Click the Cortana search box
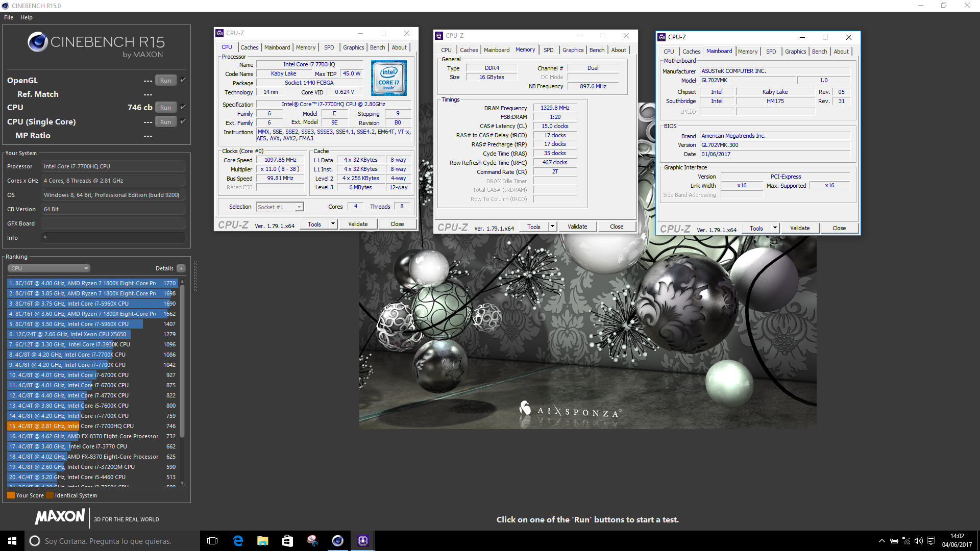Image resolution: width=980 pixels, height=551 pixels. click(112, 541)
